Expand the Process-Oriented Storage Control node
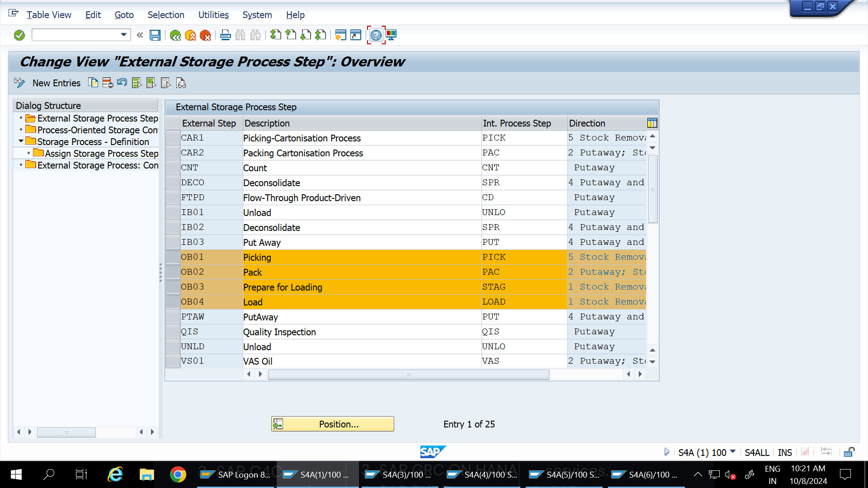The width and height of the screenshot is (868, 488). 21,129
